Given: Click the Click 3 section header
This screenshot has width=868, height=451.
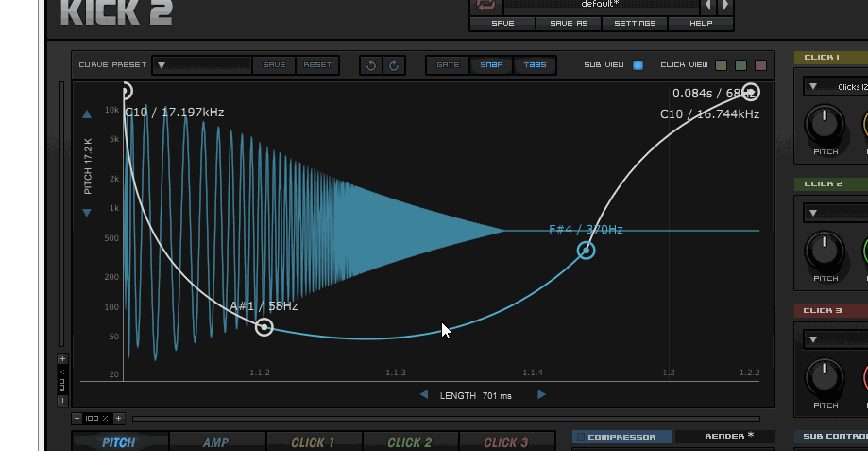Looking at the screenshot, I should tap(831, 310).
